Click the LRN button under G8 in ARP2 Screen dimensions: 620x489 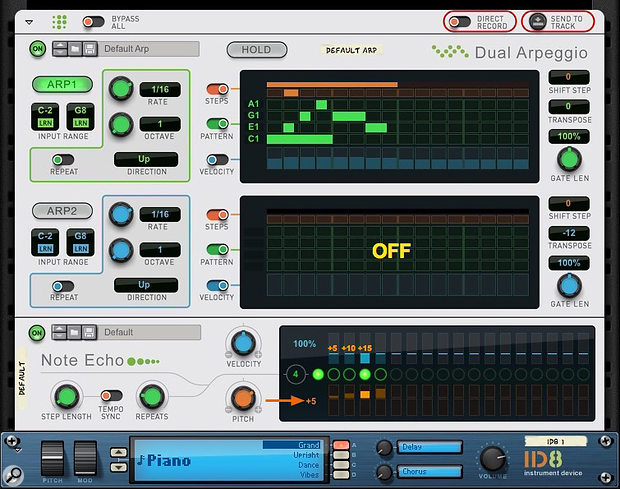click(81, 249)
